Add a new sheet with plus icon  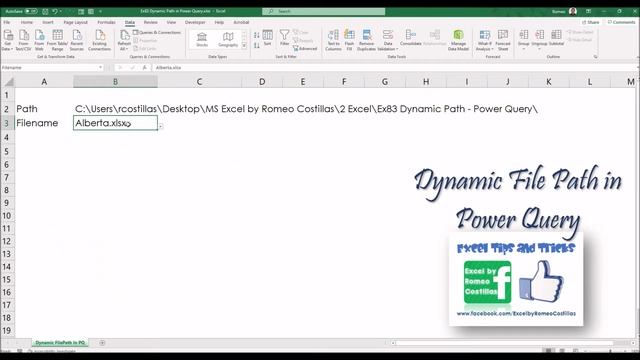point(102,342)
